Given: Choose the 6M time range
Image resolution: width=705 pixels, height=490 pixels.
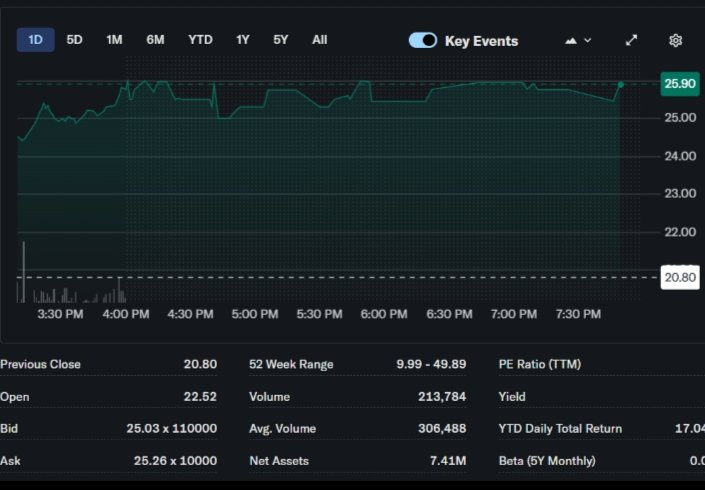Looking at the screenshot, I should click(155, 40).
